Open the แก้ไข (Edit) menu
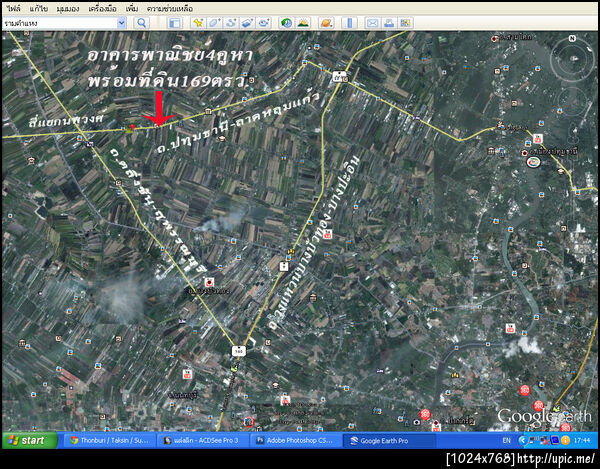The height and width of the screenshot is (469, 600). tap(38, 8)
